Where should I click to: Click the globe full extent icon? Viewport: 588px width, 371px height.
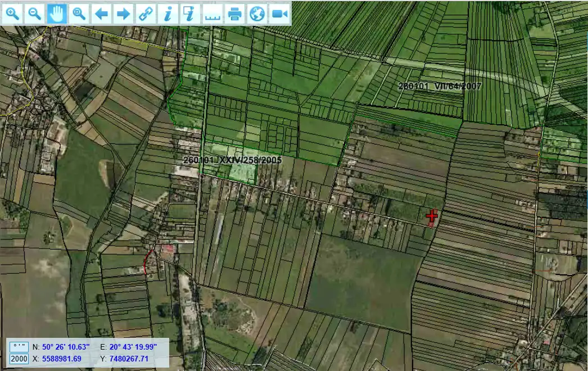click(x=257, y=13)
